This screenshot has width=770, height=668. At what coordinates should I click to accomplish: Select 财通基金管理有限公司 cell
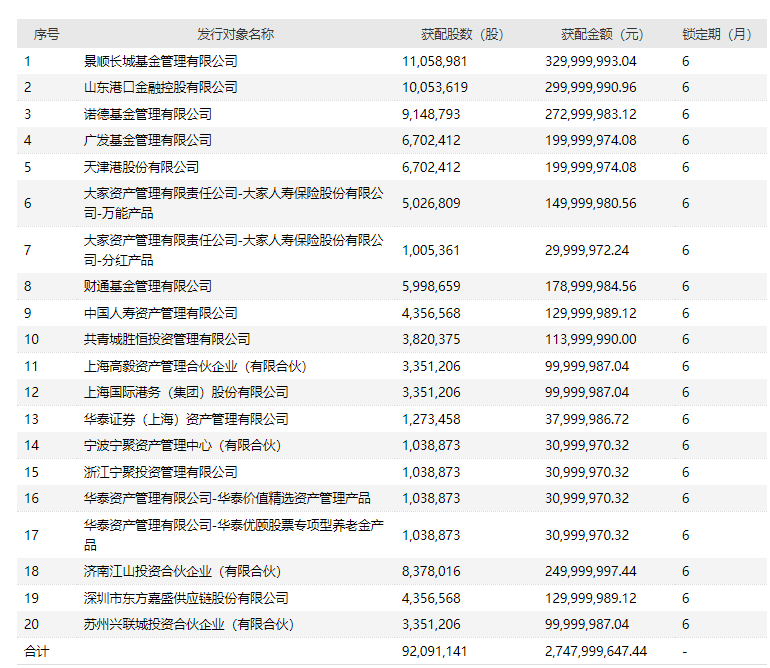pos(148,286)
